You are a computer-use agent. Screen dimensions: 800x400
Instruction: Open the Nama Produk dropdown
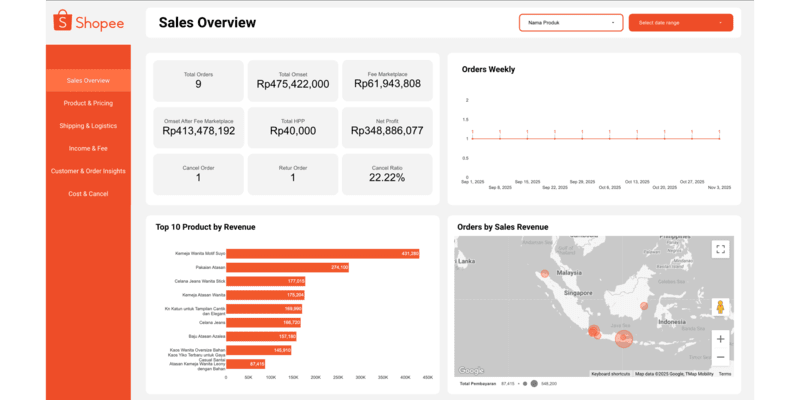(570, 22)
